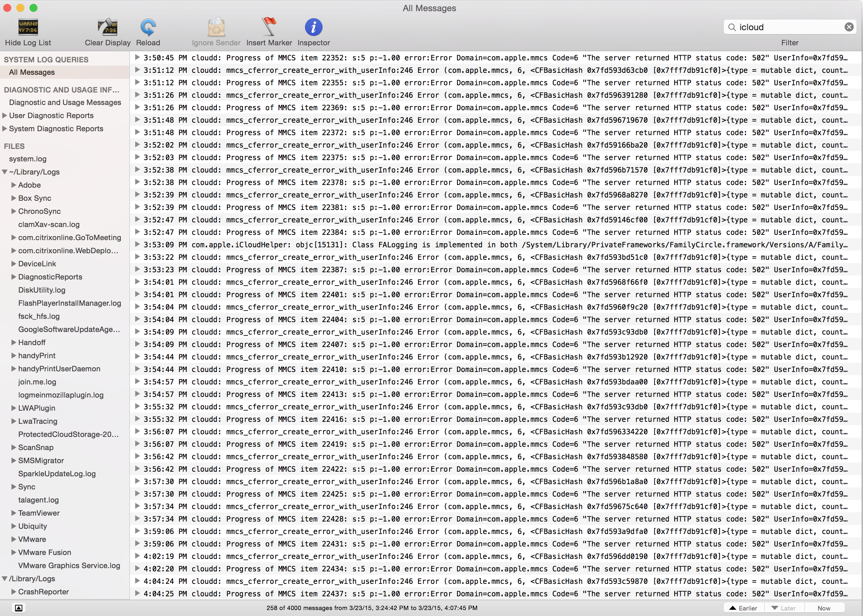Viewport: 863px width, 616px height.
Task: Click the Clear Display toolbar icon
Action: (x=107, y=27)
